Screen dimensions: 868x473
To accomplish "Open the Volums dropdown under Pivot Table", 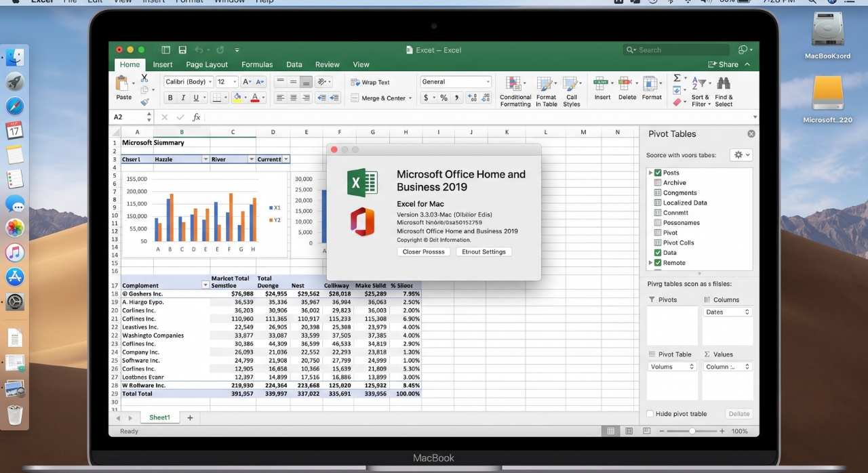I will click(672, 367).
